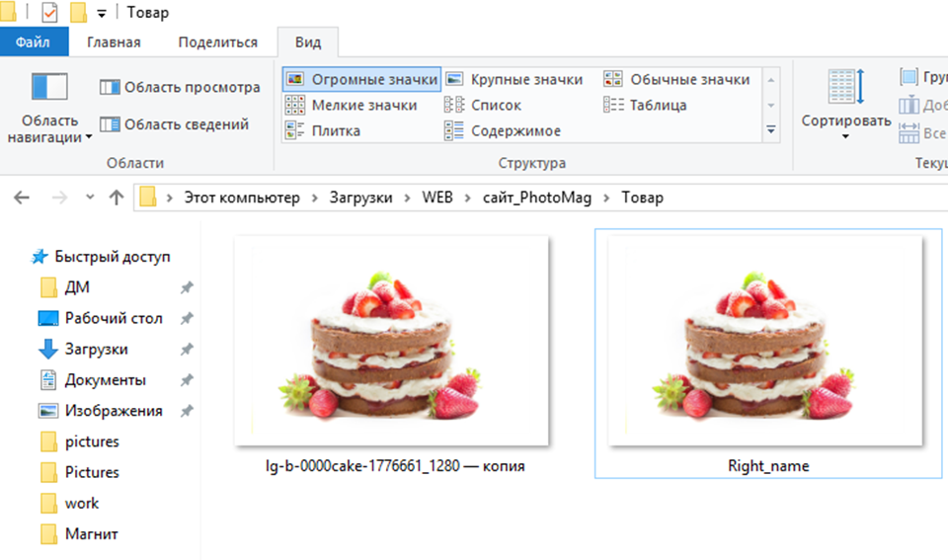Screen dimensions: 948x560
Task: Navigate to сайт_PhotoMag in address bar
Action: tap(537, 198)
